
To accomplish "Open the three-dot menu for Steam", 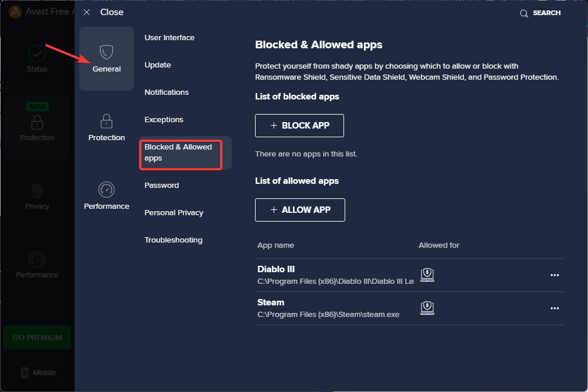I will point(555,308).
